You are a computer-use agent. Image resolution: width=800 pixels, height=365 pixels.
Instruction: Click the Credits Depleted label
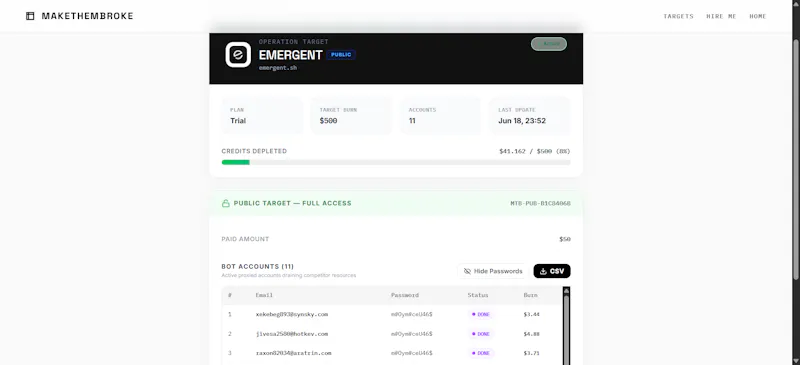pyautogui.click(x=254, y=151)
